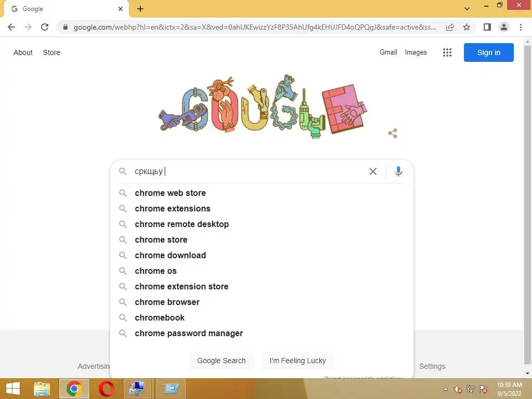The height and width of the screenshot is (399, 532).
Task: Launch Opera from the taskbar
Action: (107, 389)
